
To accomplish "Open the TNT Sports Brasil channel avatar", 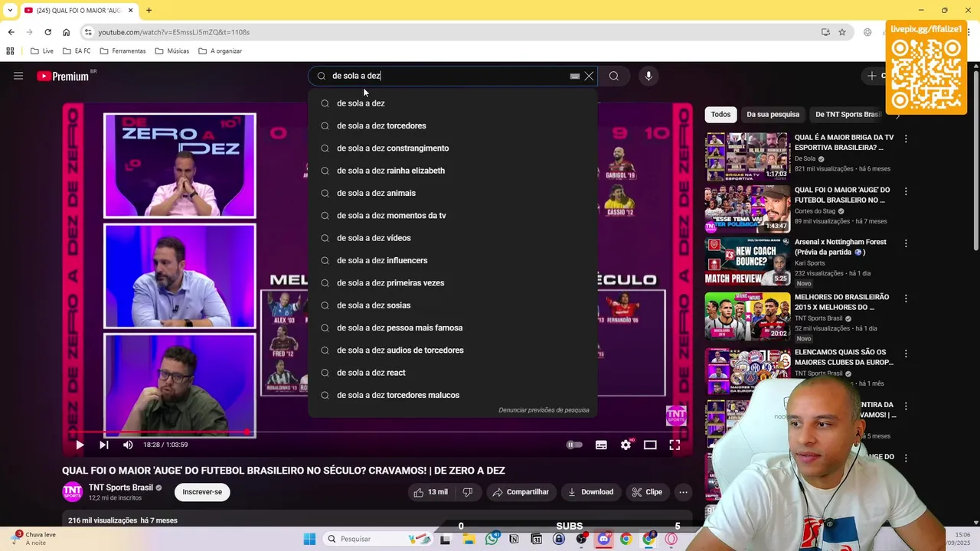I will [x=72, y=492].
